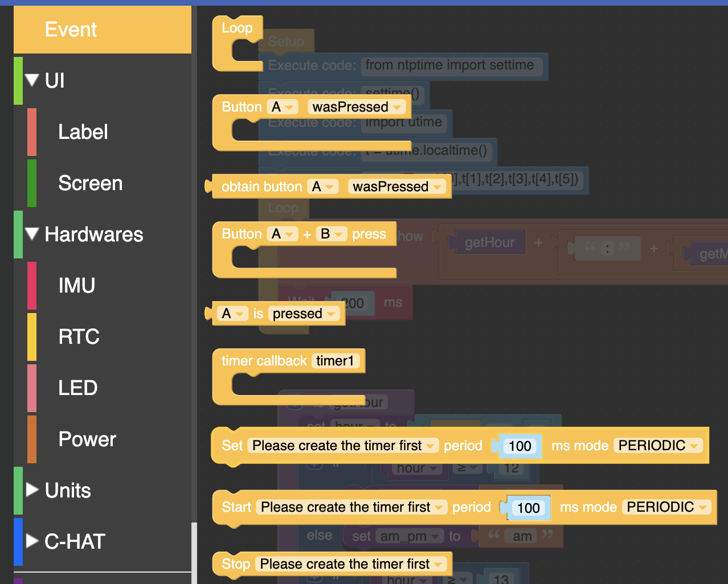Collapse the Hardwares category triangle
This screenshot has height=584, width=728.
click(x=31, y=234)
